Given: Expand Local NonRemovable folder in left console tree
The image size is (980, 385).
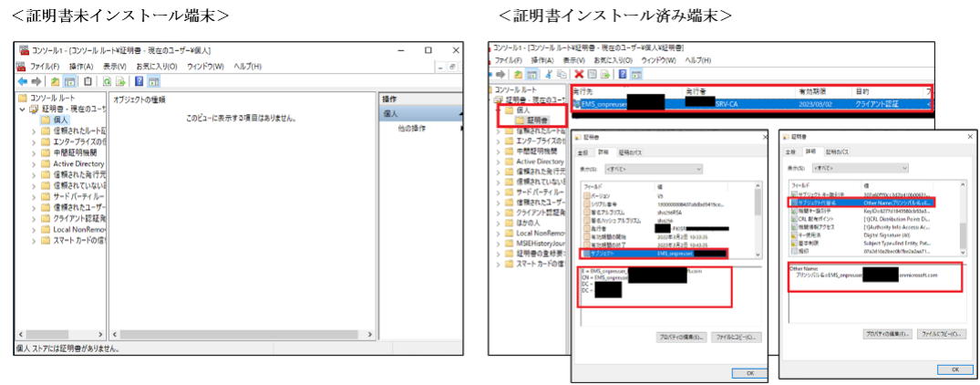Looking at the screenshot, I should coord(33,229).
